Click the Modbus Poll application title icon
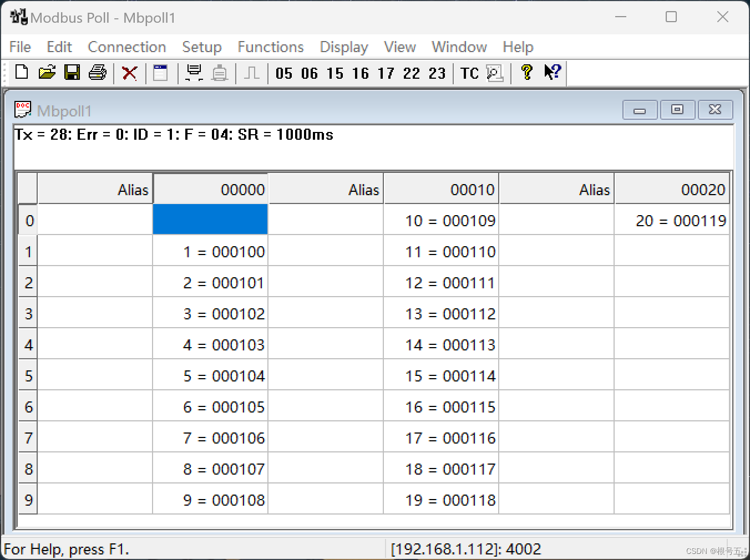The image size is (750, 560). click(x=19, y=17)
